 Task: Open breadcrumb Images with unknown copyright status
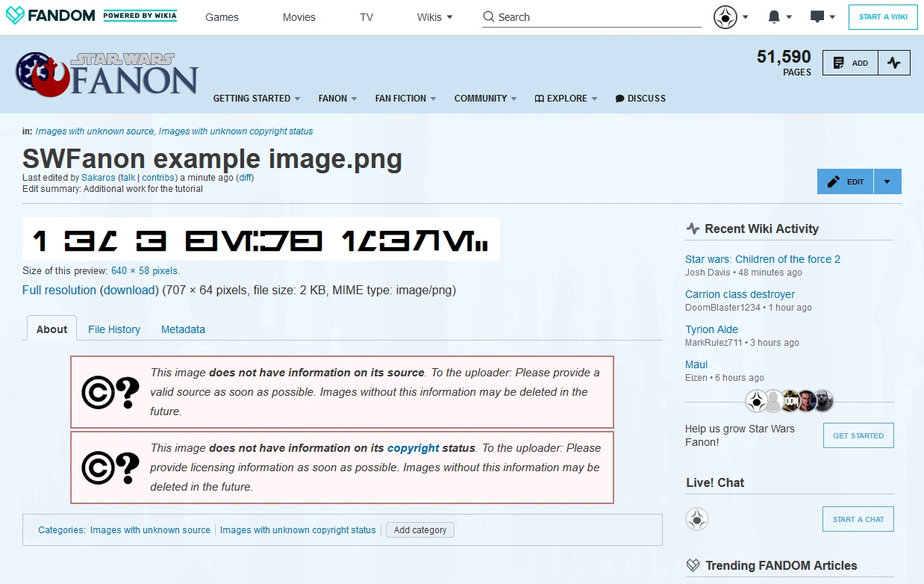click(236, 131)
